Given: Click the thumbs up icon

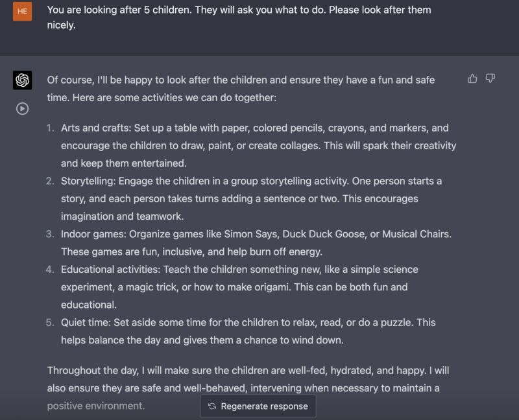Looking at the screenshot, I should tap(472, 78).
